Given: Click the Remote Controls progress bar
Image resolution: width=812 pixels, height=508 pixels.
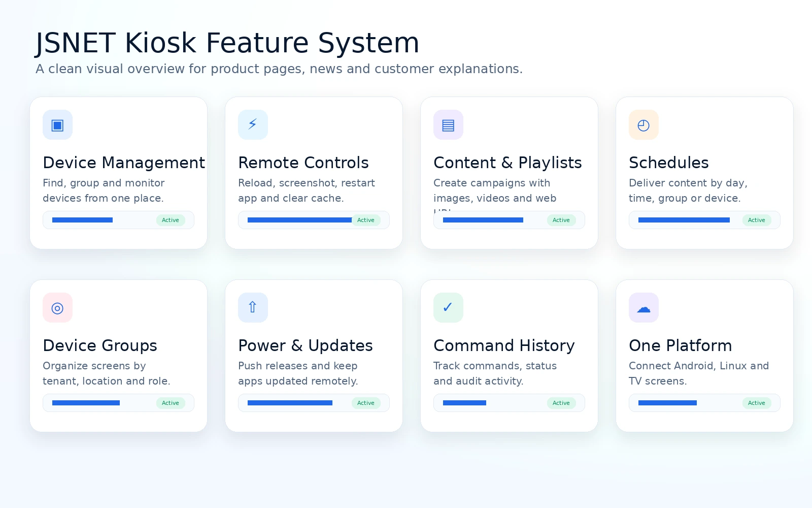Looking at the screenshot, I should click(300, 220).
